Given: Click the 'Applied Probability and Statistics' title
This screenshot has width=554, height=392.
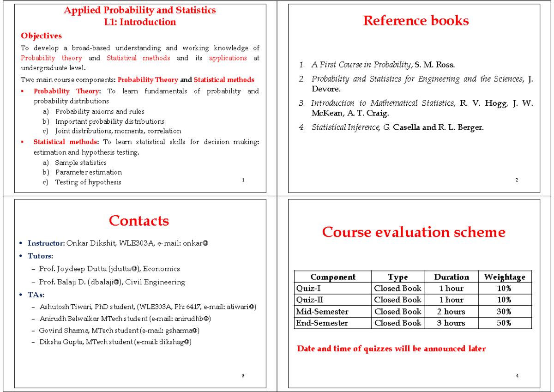Looking at the screenshot, I should coord(140,10).
